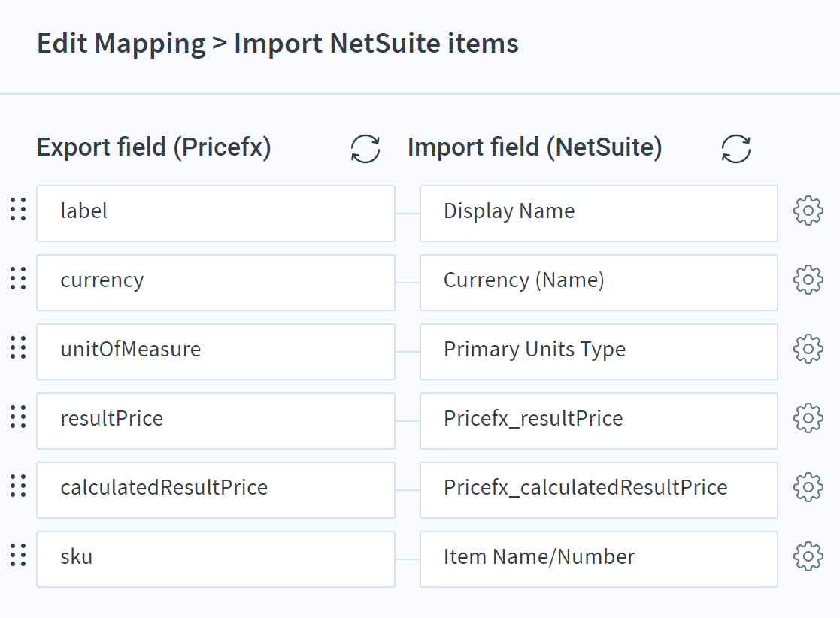The image size is (840, 618).
Task: Grab the drag handle of the sku row
Action: pos(18,555)
